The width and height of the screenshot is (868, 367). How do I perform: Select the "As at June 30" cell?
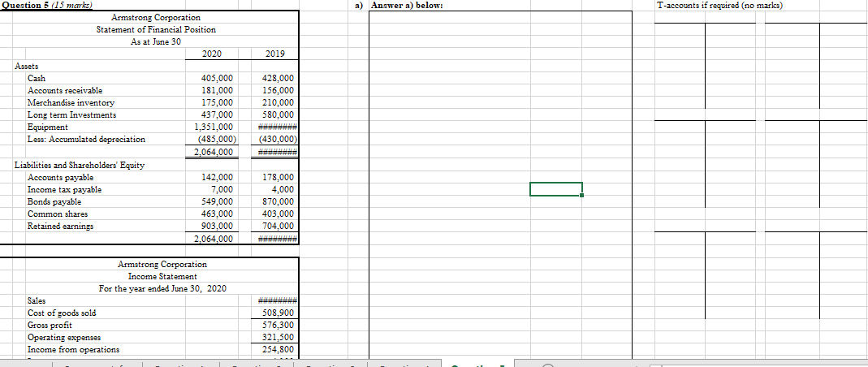(x=156, y=41)
